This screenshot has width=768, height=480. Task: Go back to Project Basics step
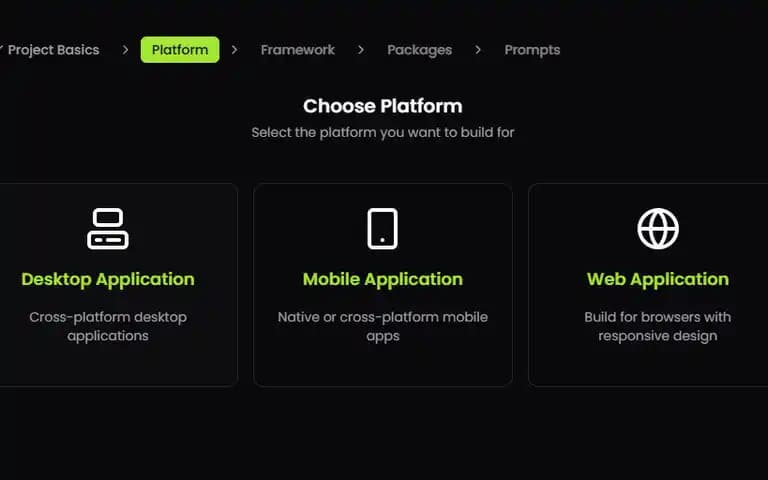53,50
